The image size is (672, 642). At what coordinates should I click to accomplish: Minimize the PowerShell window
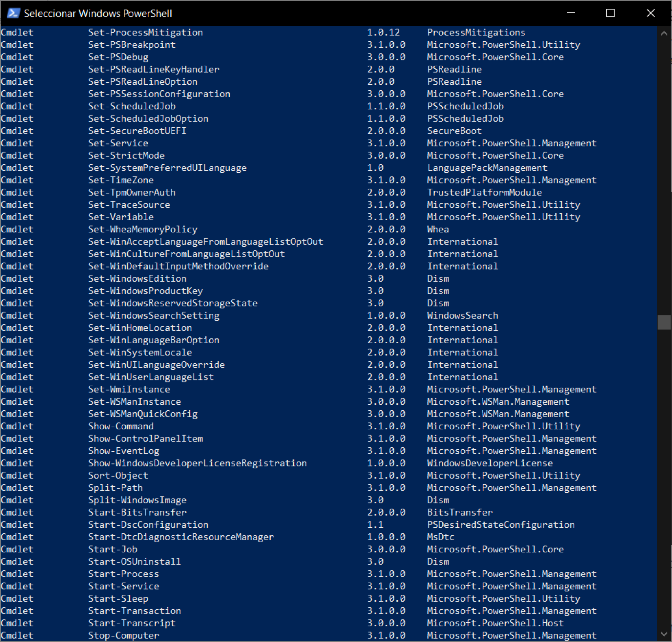571,13
